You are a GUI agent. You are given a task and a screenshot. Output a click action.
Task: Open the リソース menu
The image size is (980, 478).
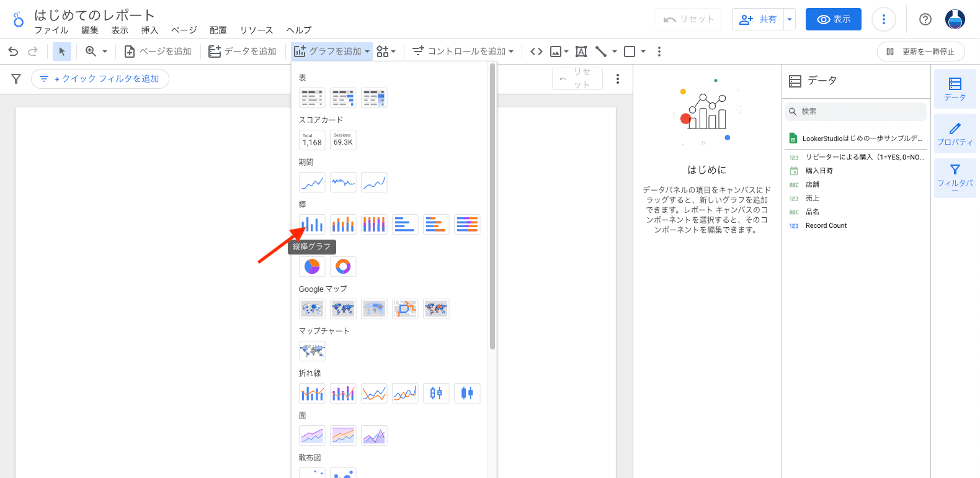click(x=256, y=30)
